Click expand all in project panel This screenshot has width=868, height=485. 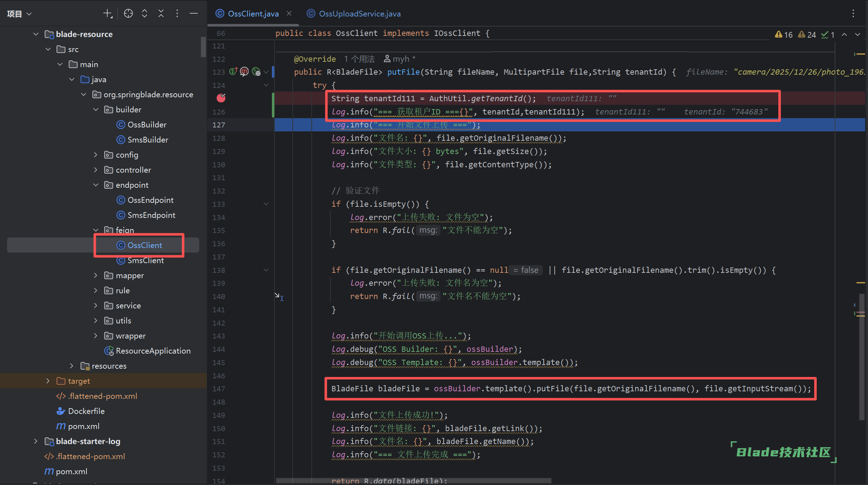point(145,14)
